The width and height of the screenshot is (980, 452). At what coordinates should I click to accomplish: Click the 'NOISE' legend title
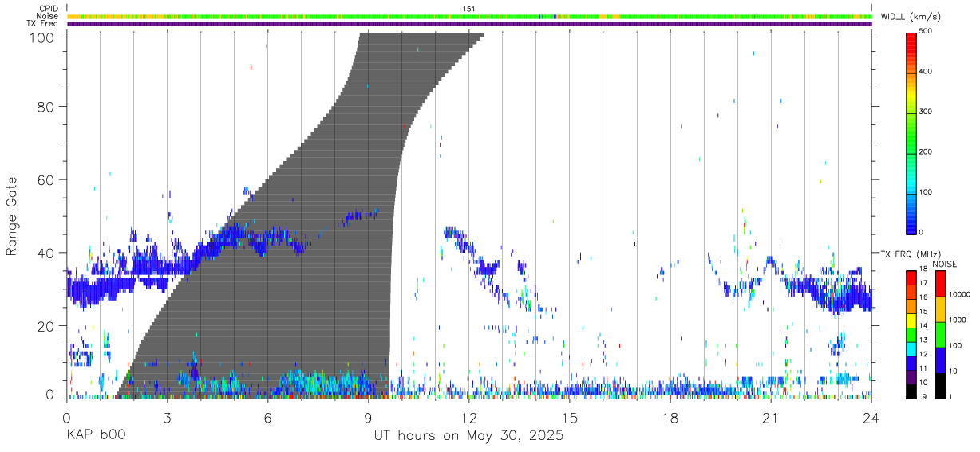pyautogui.click(x=944, y=264)
